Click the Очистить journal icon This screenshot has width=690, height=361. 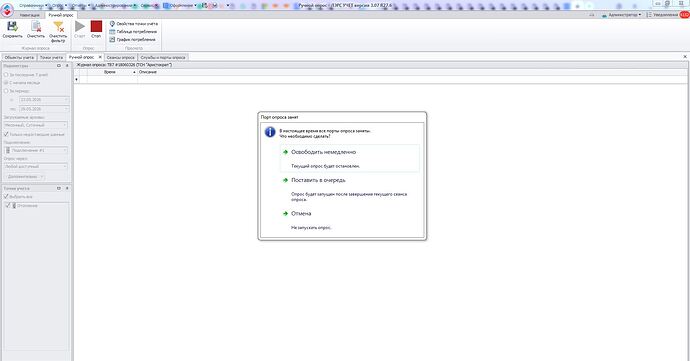coord(36,27)
